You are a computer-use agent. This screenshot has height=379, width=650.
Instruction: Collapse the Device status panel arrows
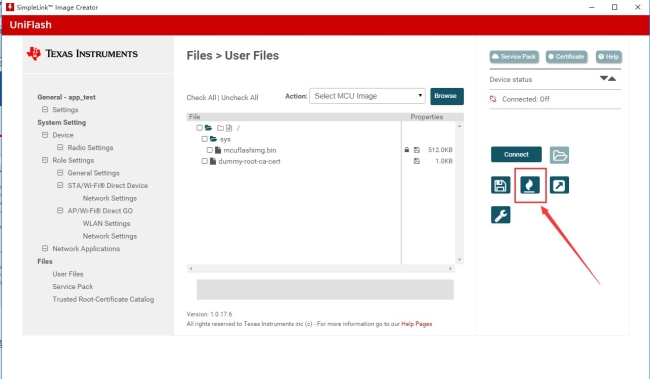(608, 79)
